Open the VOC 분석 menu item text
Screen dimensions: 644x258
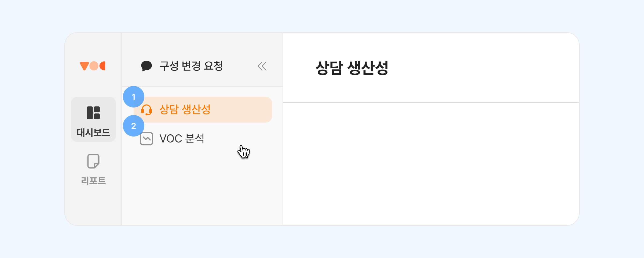[x=182, y=139]
